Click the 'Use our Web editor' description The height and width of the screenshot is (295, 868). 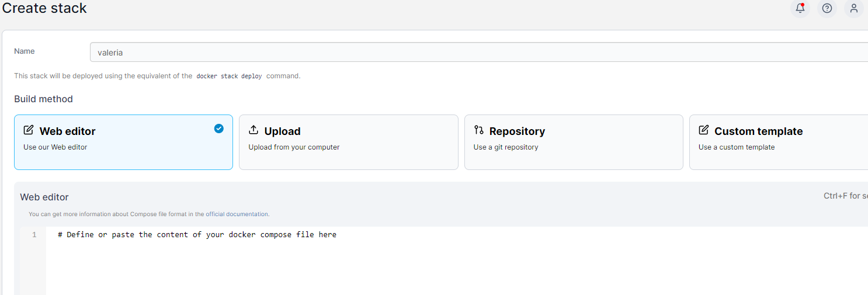click(55, 147)
